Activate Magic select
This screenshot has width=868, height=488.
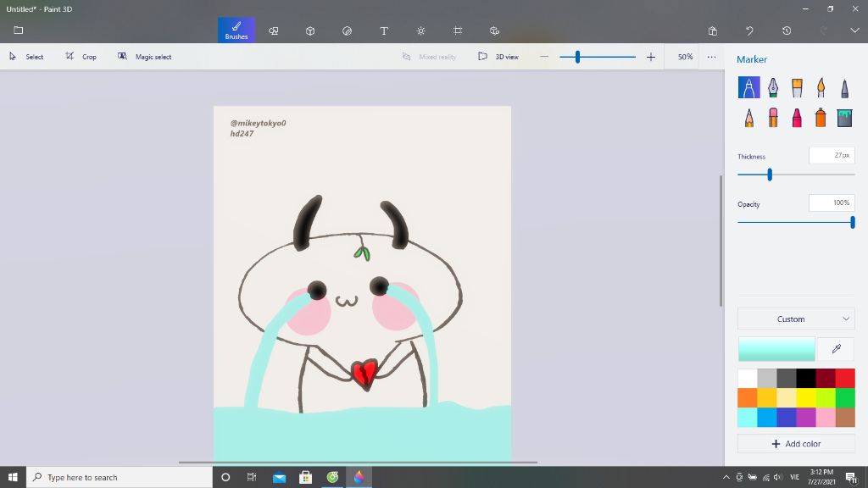(144, 57)
